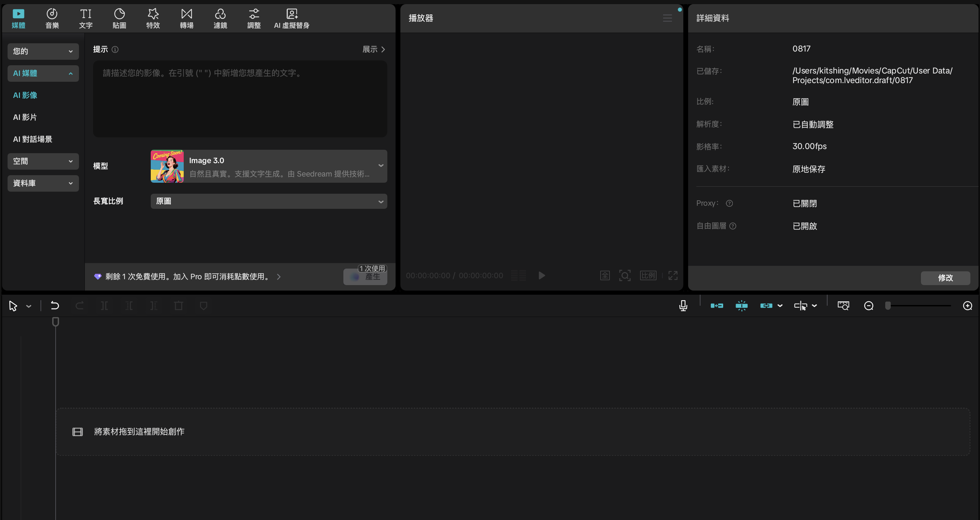Open the 音樂 music panel
The image size is (980, 520).
pyautogui.click(x=52, y=18)
